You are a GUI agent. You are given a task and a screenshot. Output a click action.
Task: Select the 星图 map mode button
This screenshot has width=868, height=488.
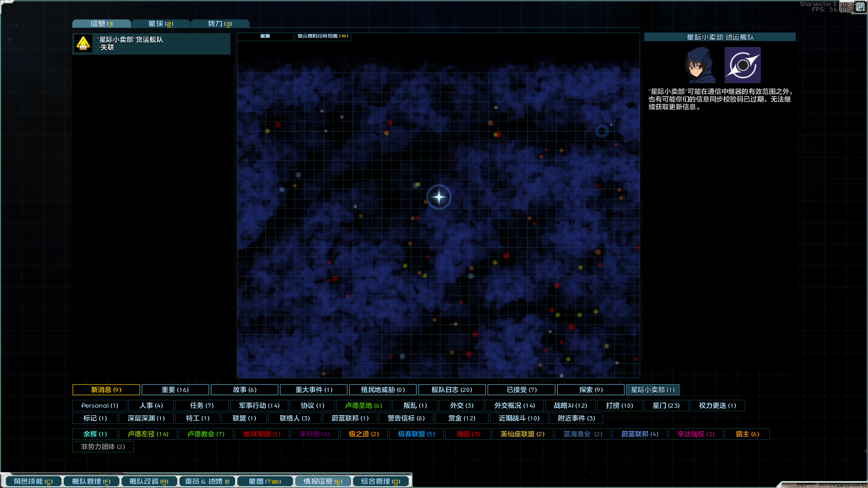[265, 36]
